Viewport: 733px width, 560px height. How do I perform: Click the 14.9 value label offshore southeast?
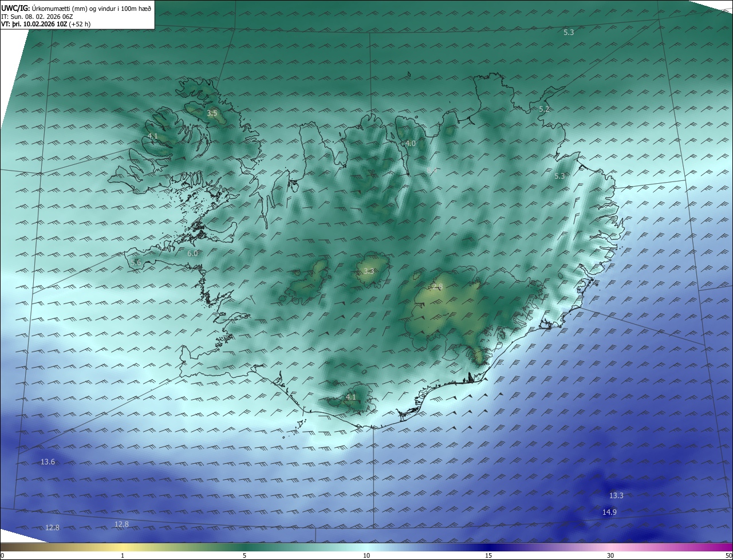click(x=609, y=512)
